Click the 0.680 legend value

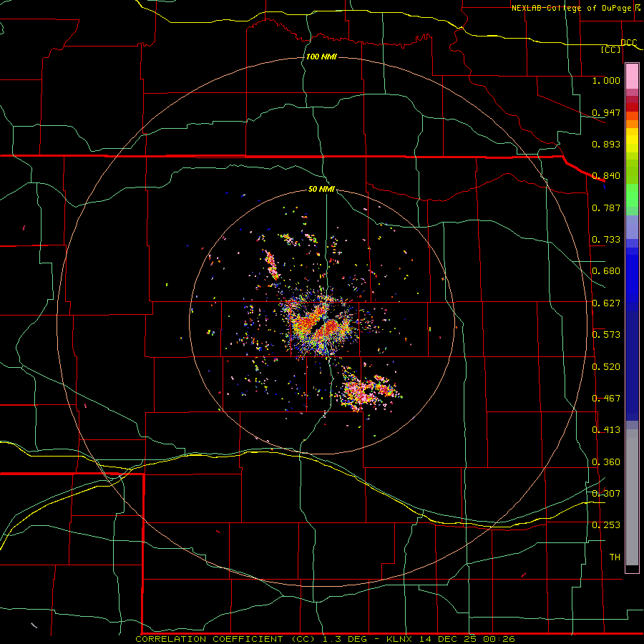click(606, 271)
